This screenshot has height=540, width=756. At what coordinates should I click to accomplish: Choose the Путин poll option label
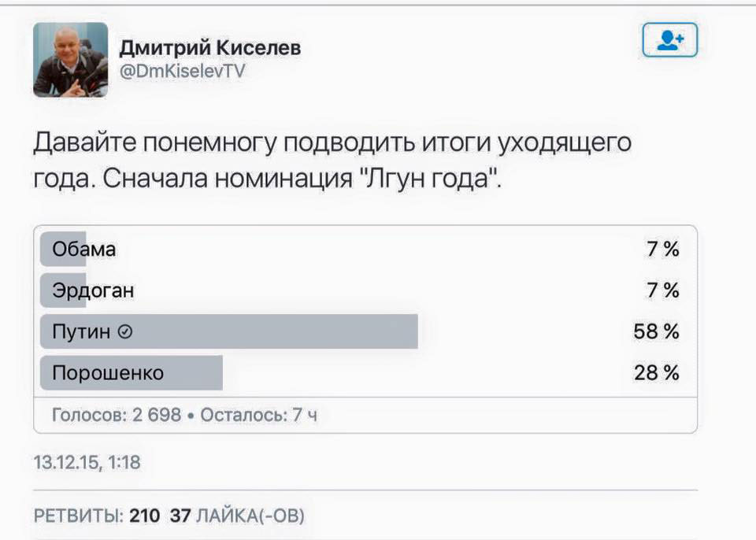point(81,332)
